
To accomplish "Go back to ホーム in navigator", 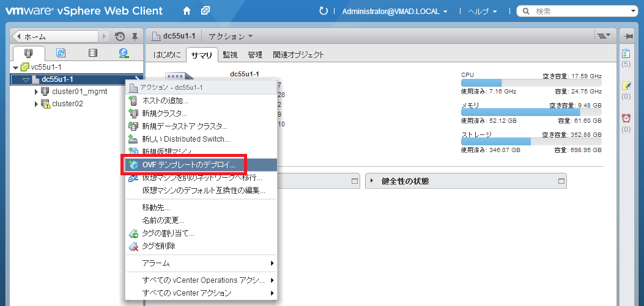I will 56,37.
